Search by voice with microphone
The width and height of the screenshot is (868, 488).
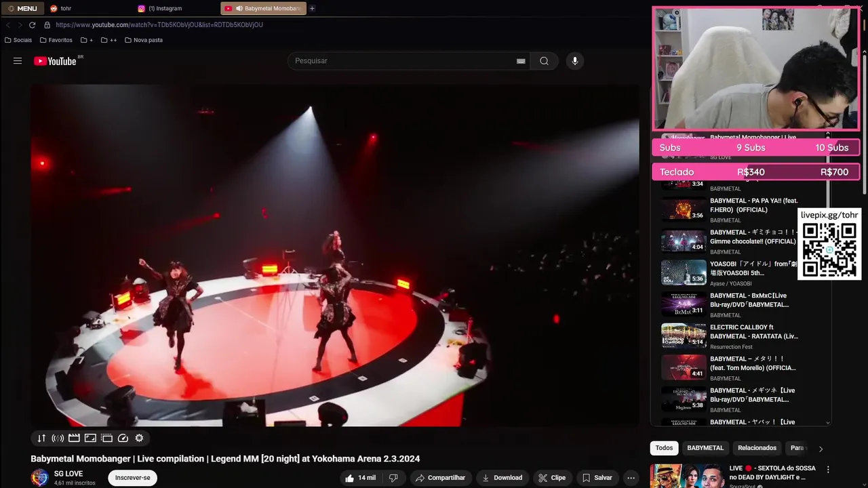click(x=575, y=61)
